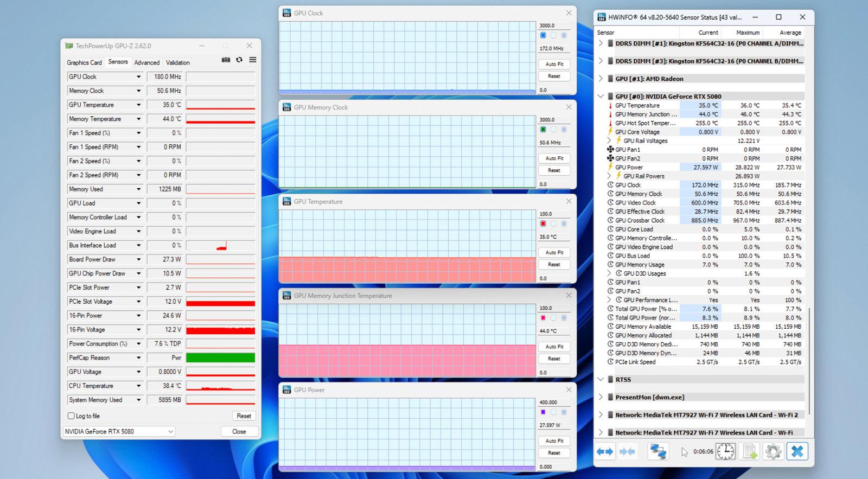Expand GPU [#1] AMD Radeon group

(601, 79)
